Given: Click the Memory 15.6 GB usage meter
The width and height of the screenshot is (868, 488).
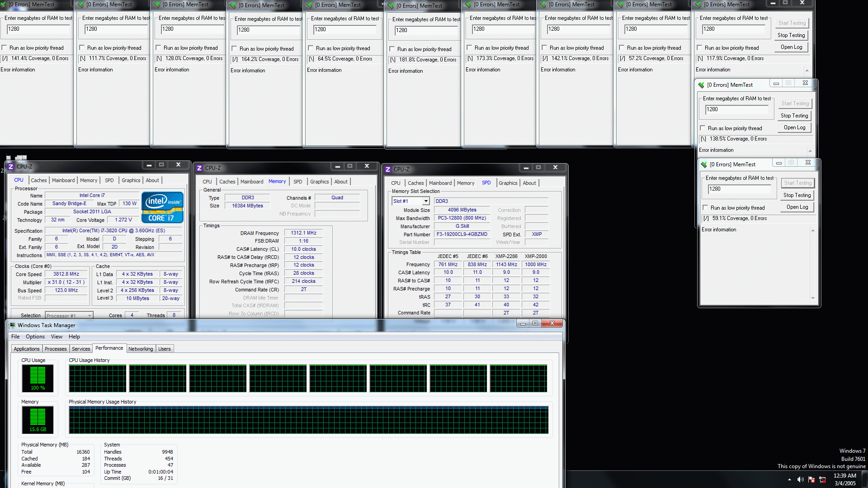Looking at the screenshot, I should click(x=38, y=420).
